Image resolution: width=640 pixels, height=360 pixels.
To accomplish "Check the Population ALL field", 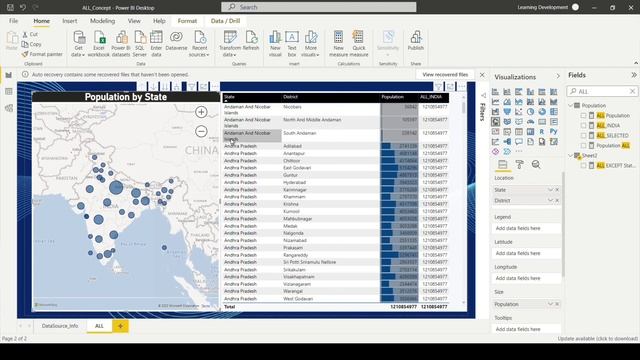I will point(583,145).
